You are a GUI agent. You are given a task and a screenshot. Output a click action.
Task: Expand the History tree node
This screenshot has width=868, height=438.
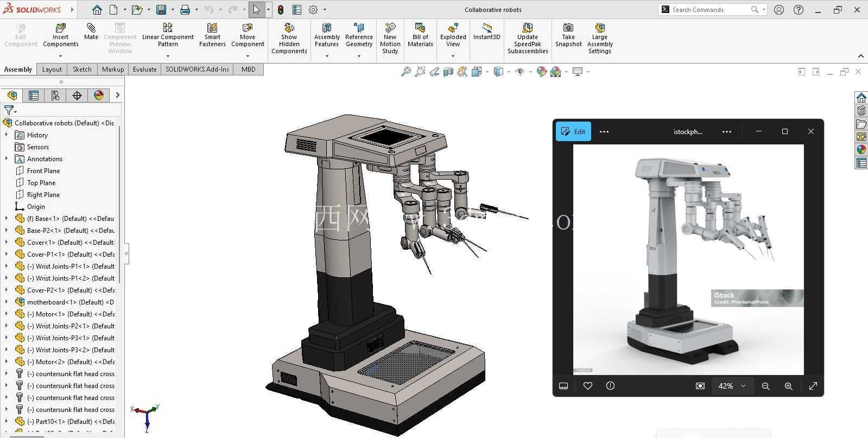tap(7, 135)
